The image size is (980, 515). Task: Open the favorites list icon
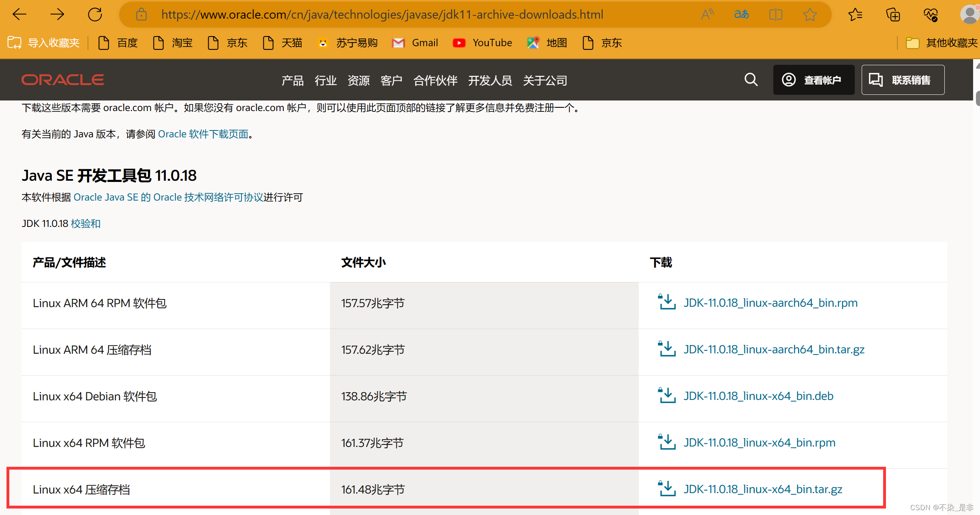pos(855,15)
